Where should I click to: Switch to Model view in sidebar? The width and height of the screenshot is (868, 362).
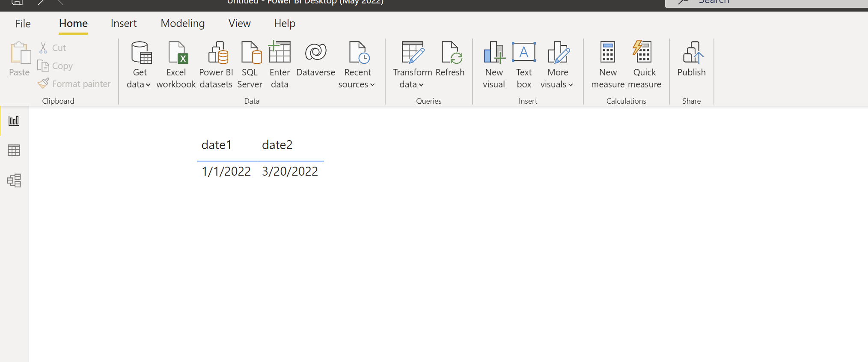point(14,180)
